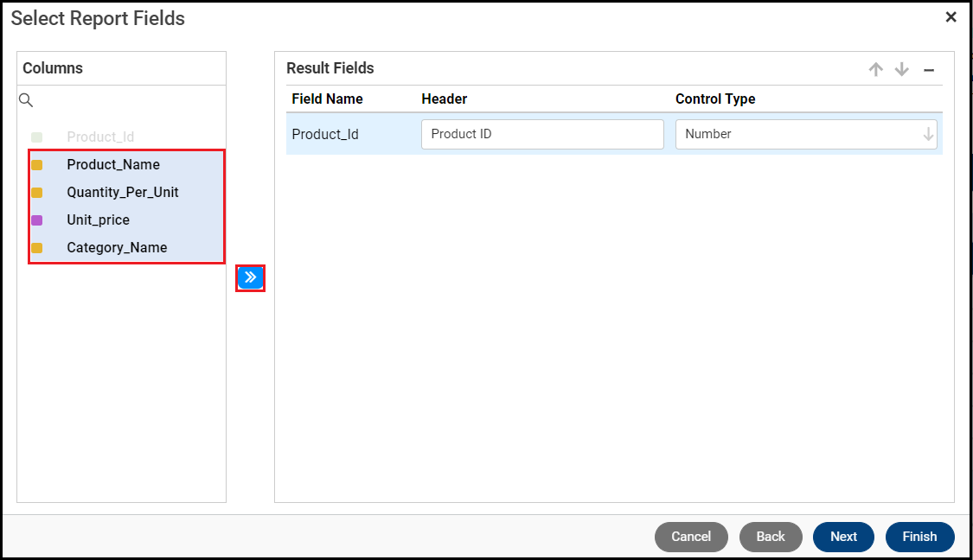
Task: Click the yellow icon beside Product_Name
Action: 37,165
